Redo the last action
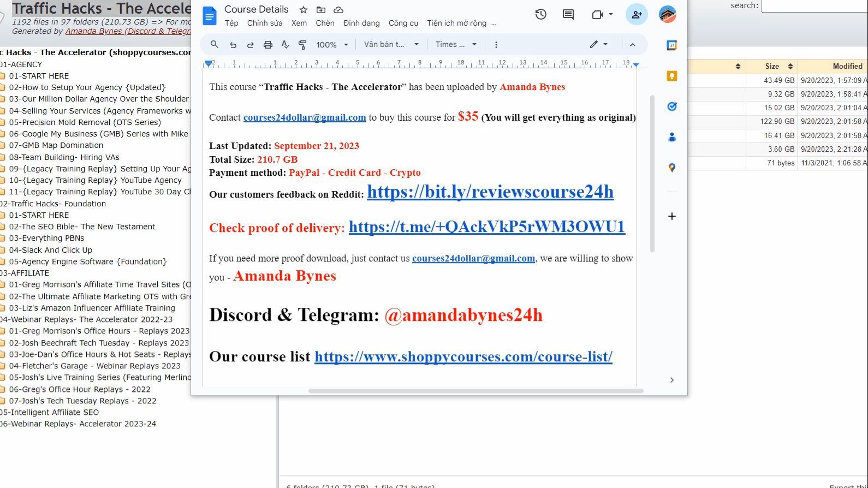 click(x=251, y=45)
